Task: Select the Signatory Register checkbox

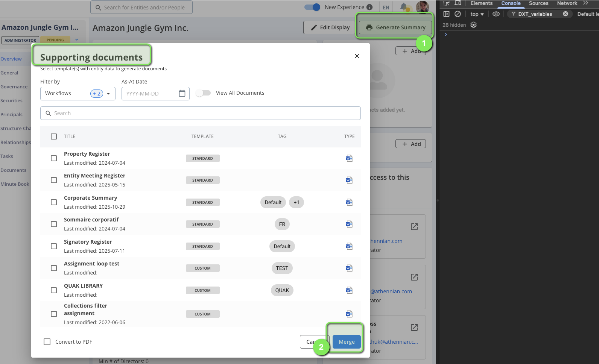Action: (54, 246)
